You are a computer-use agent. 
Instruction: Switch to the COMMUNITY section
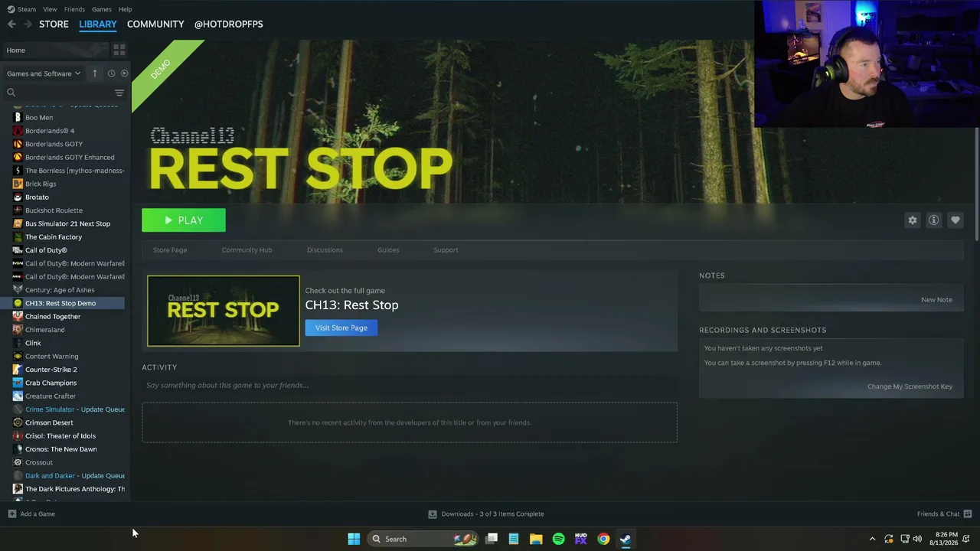coord(155,24)
